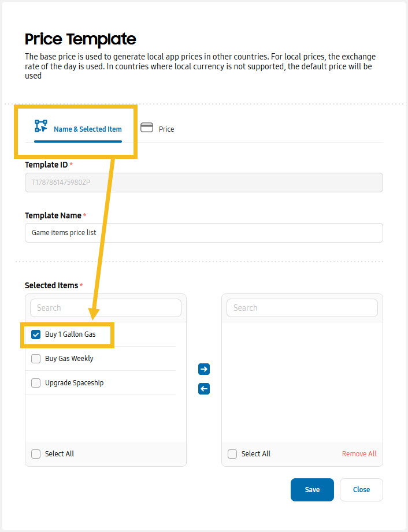Select the Upgrade Spaceship list entry
Viewport: 408px width, 532px height.
click(x=101, y=383)
